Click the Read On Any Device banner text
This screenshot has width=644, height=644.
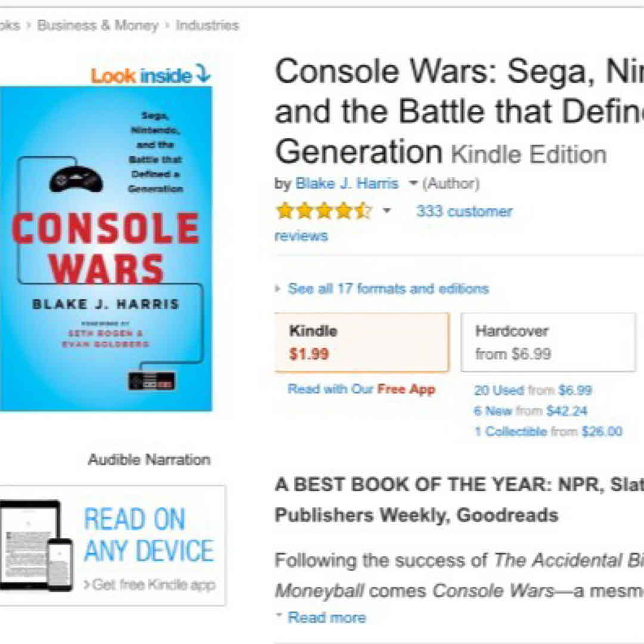(x=148, y=535)
